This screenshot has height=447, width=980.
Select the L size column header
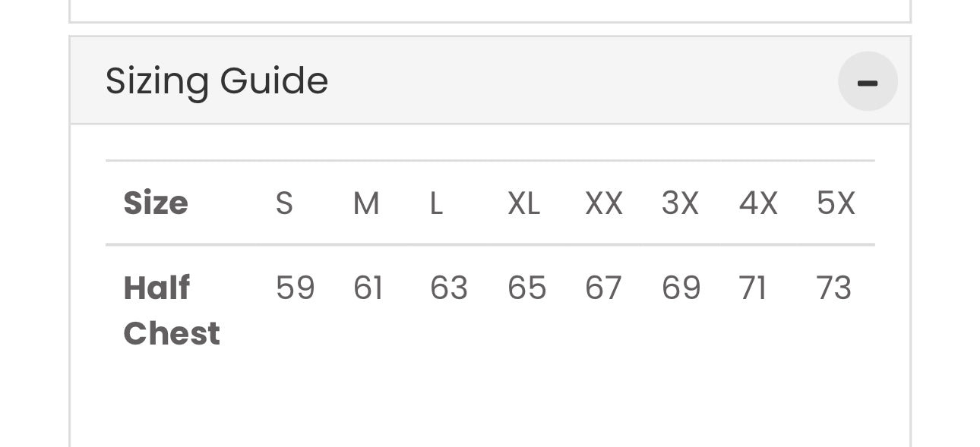click(x=436, y=203)
